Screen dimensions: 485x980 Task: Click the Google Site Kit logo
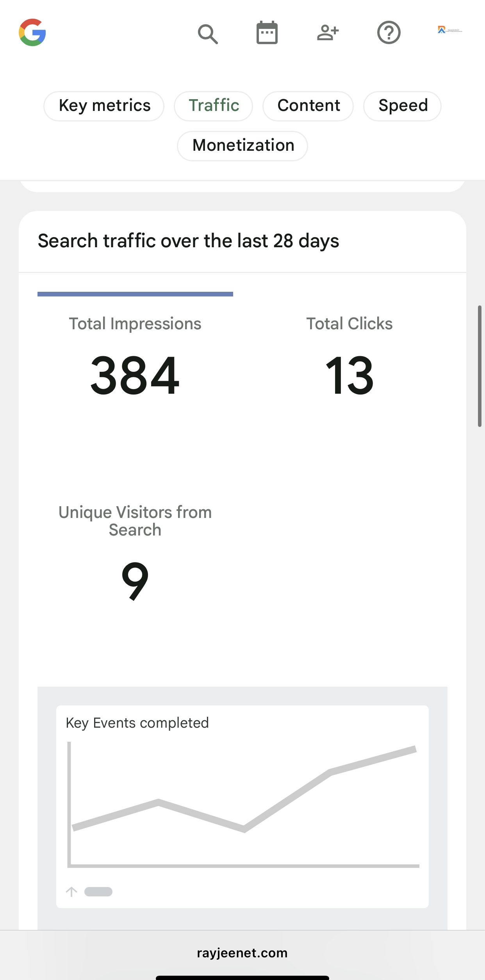pos(32,32)
